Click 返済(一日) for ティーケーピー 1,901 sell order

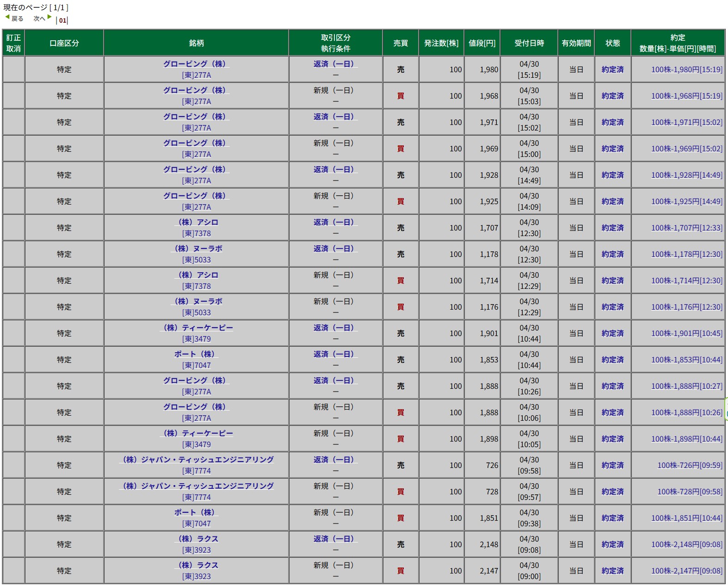(335, 328)
